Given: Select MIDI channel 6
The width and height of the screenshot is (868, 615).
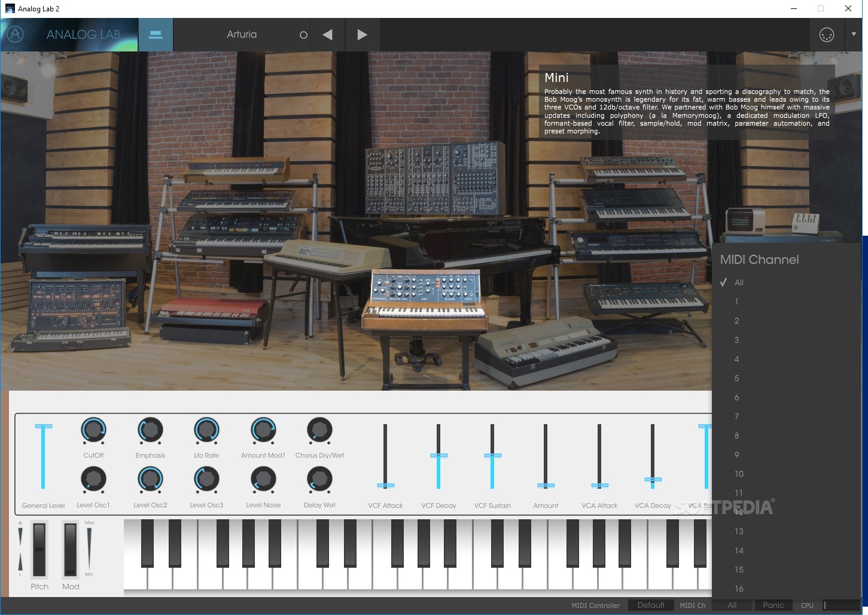Looking at the screenshot, I should (x=787, y=397).
